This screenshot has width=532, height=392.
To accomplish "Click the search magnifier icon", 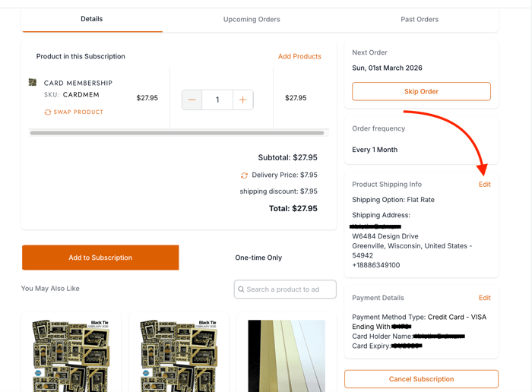I will pos(242,289).
